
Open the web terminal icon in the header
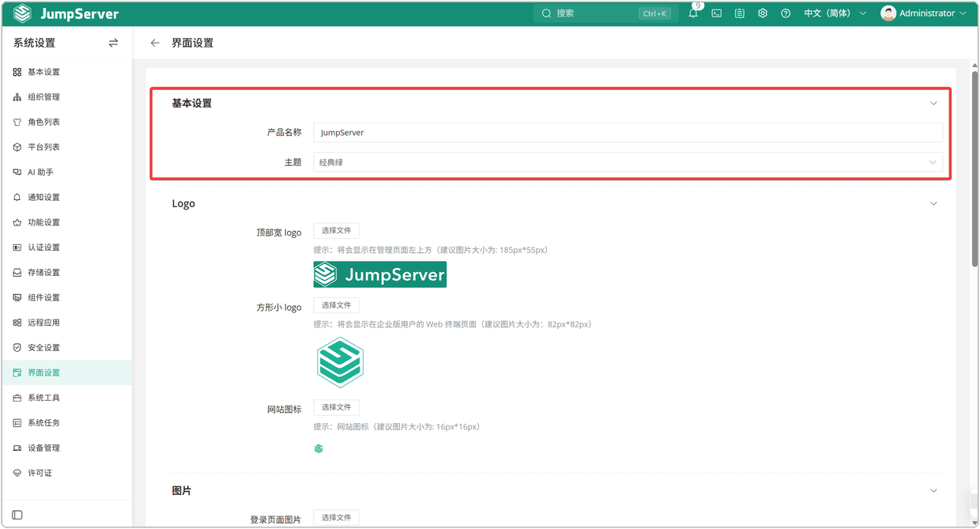[717, 13]
